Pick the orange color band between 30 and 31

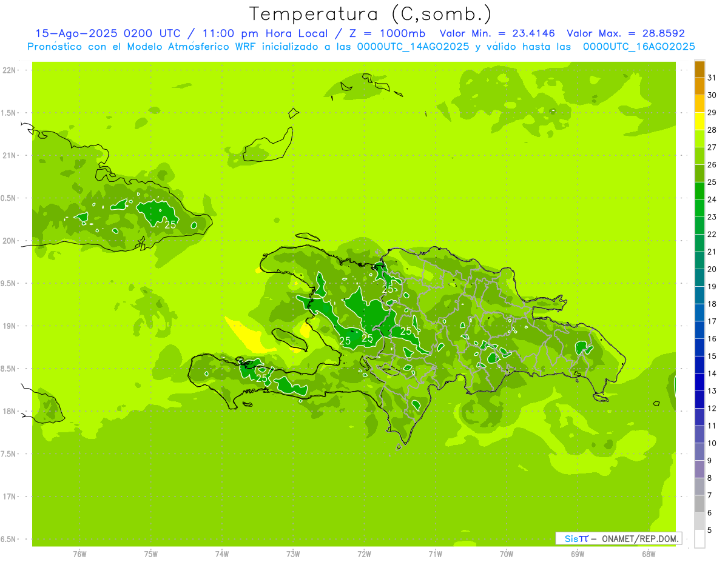point(700,87)
